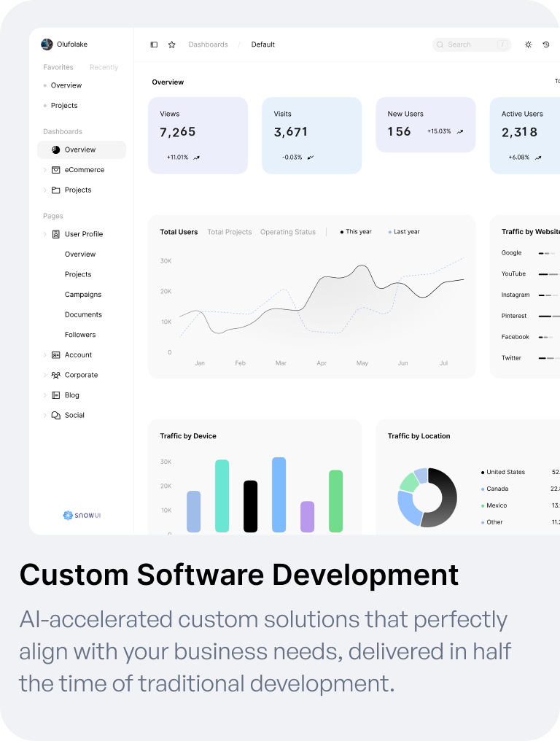The image size is (560, 741).
Task: Click the Views trend arrow icon
Action: pos(197,158)
